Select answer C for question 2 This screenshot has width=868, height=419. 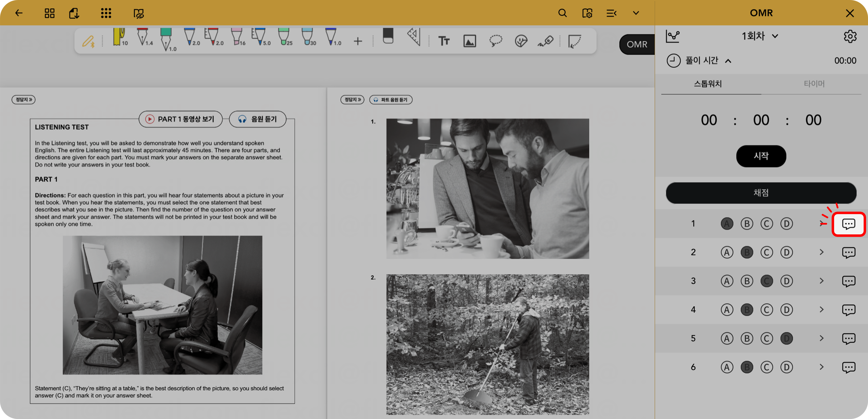[767, 252]
